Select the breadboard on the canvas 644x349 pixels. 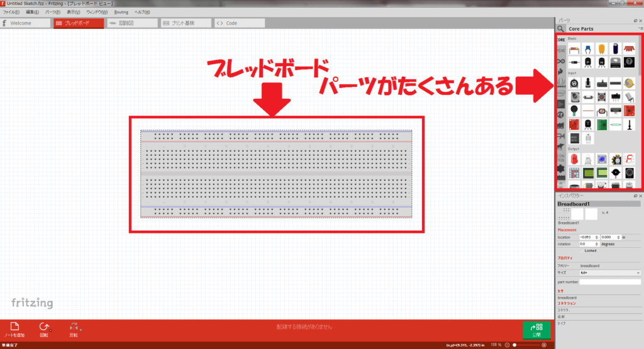click(276, 174)
